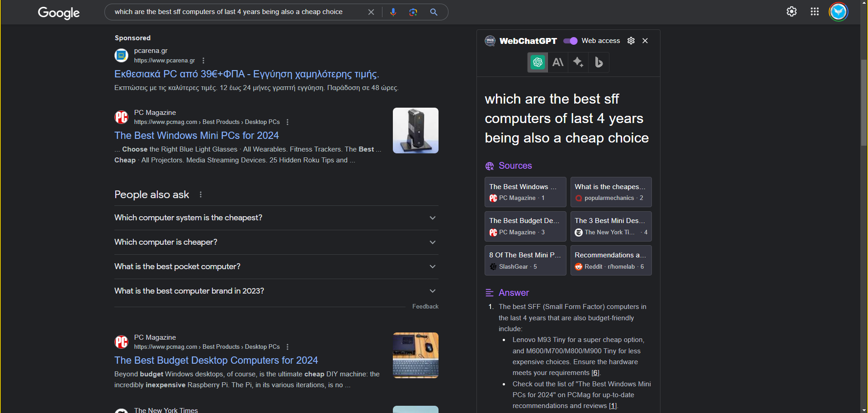This screenshot has width=868, height=413.
Task: Open 'The Best Windows Mini PCs for 2024'
Action: 197,136
